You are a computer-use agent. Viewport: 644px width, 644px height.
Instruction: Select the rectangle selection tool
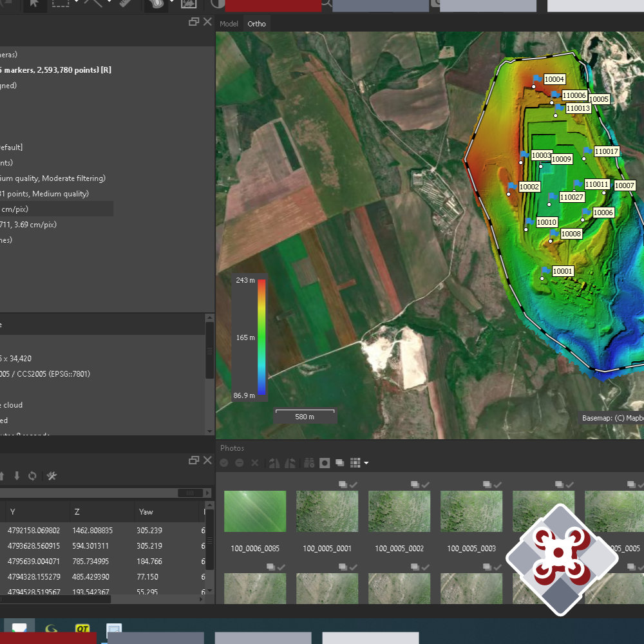[x=60, y=4]
